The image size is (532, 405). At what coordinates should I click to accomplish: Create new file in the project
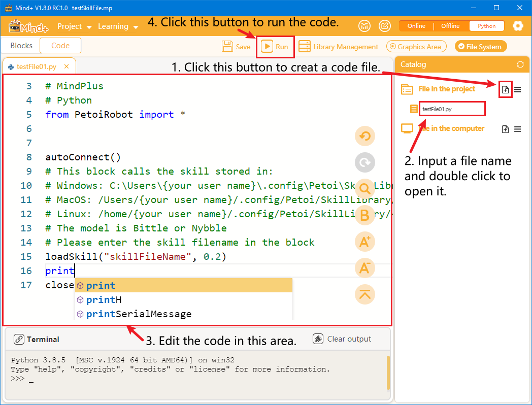[x=505, y=89]
